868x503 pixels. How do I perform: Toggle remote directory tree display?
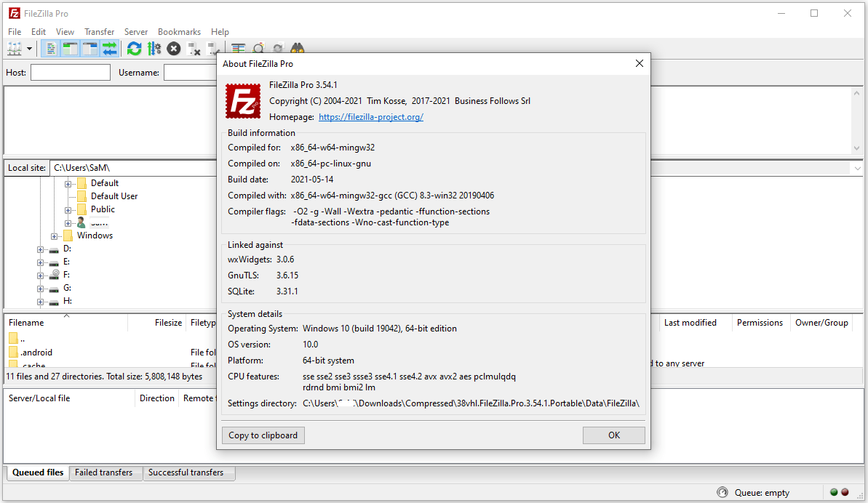pyautogui.click(x=89, y=49)
